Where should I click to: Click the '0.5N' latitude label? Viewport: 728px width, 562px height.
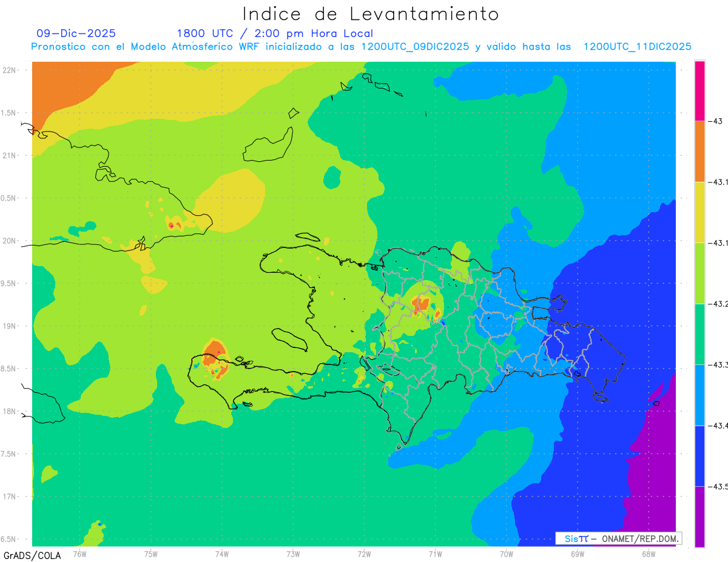point(8,198)
